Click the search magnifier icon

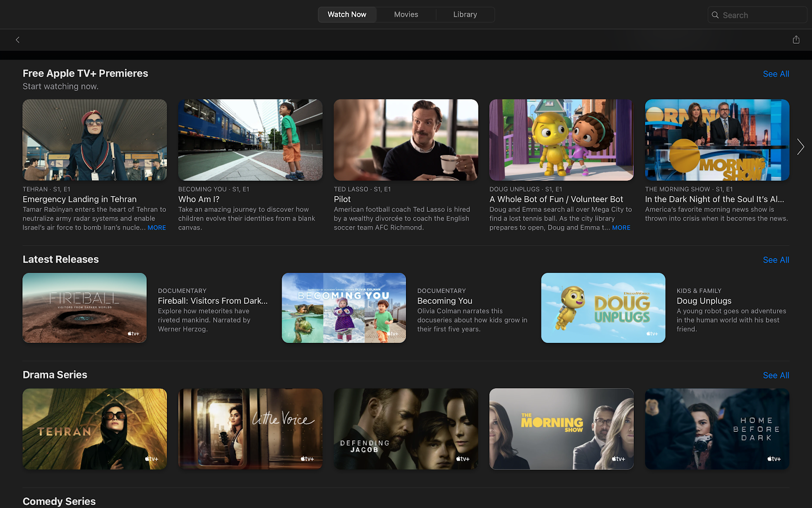pyautogui.click(x=715, y=15)
